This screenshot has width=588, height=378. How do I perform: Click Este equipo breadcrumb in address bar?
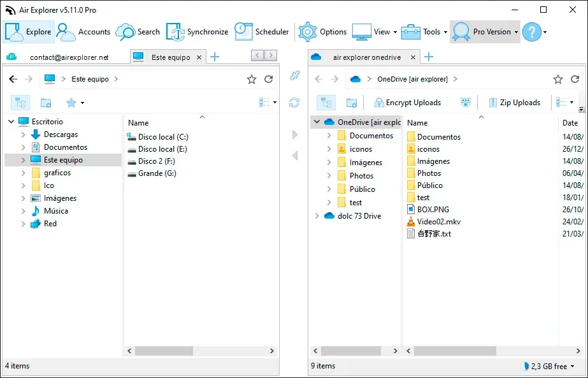pos(90,79)
